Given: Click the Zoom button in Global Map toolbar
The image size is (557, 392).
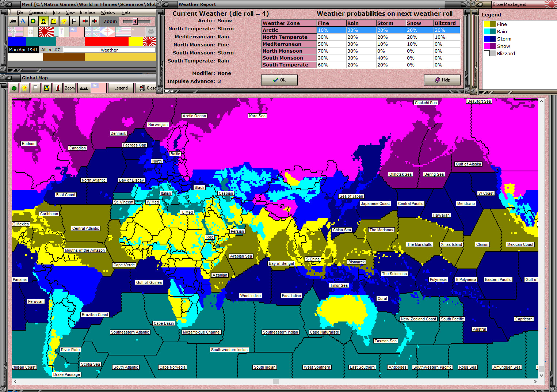Looking at the screenshot, I should (70, 88).
